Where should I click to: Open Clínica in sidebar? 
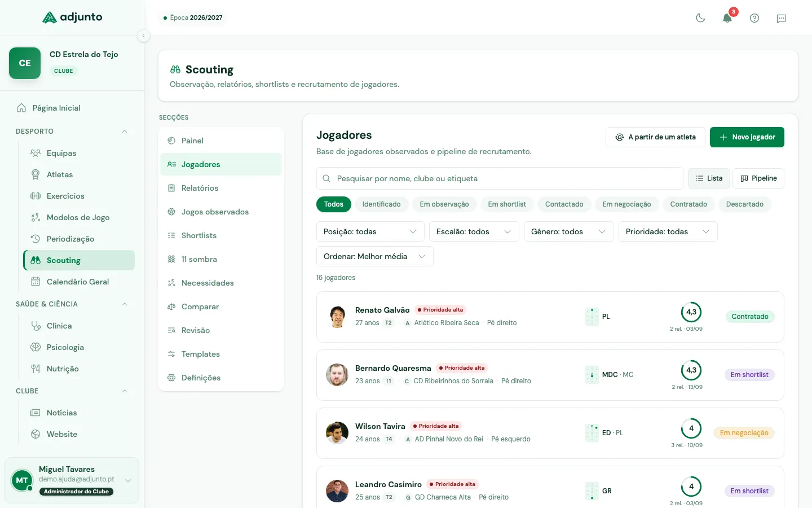coord(79,326)
